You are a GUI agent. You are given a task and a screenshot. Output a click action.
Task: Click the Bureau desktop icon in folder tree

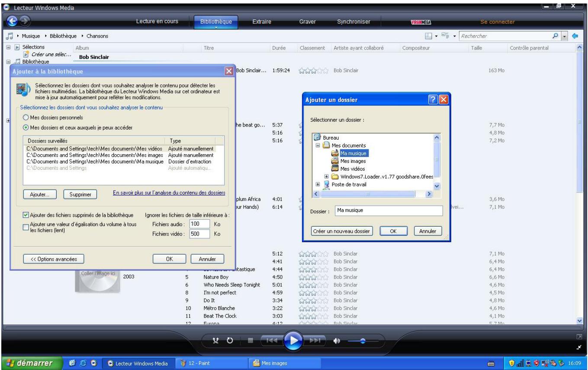(318, 138)
